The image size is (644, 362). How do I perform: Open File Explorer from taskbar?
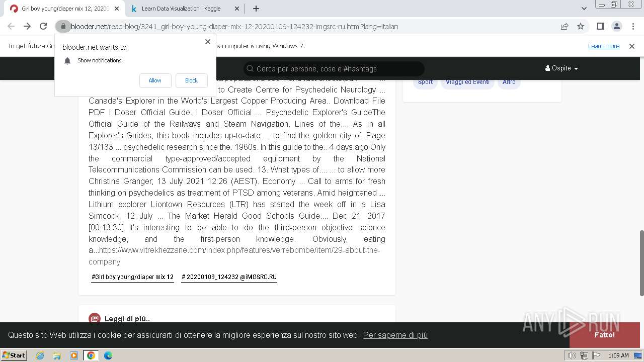coord(57,355)
